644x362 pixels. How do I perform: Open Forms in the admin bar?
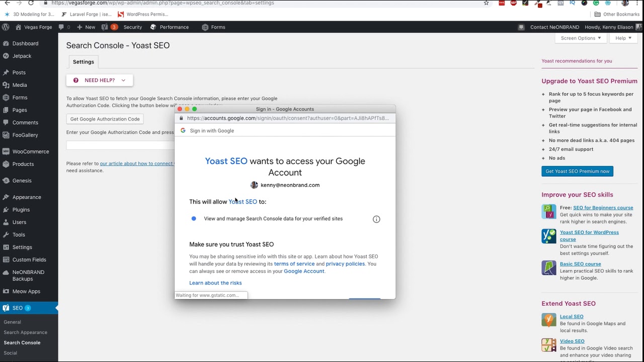click(213, 27)
